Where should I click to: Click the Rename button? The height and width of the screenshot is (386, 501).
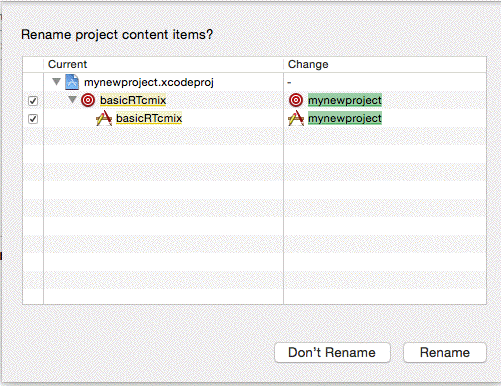point(445,353)
